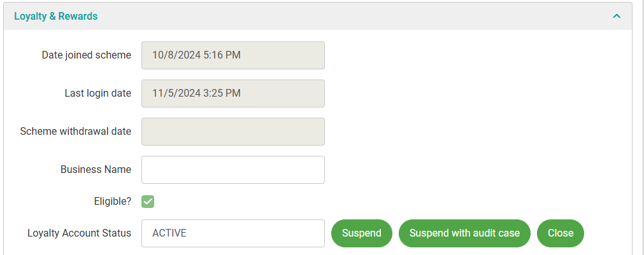Click Suspend with audit case button
Screen dimensions: 644x255
pyautogui.click(x=464, y=233)
